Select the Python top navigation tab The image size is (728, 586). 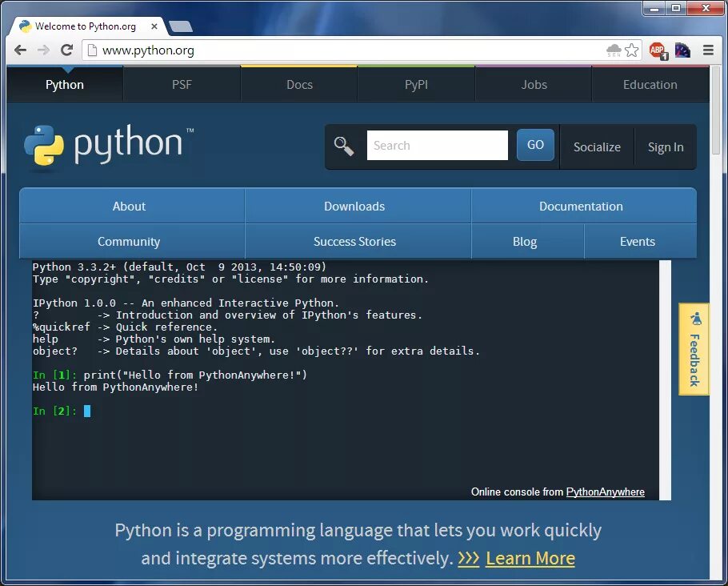point(65,85)
